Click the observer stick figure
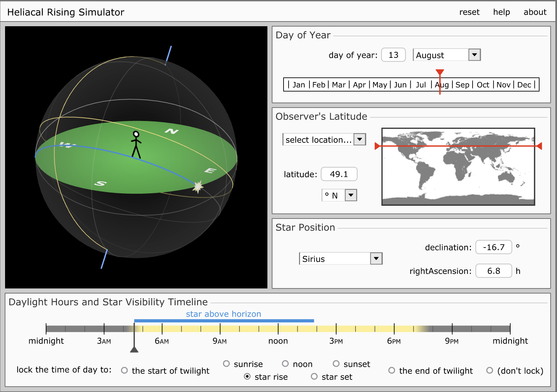 tap(136, 145)
